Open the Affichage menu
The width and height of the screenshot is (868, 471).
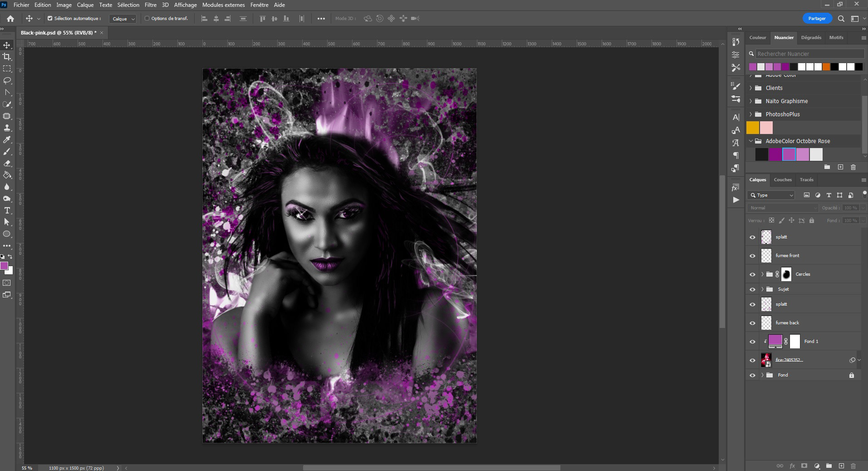coord(186,5)
